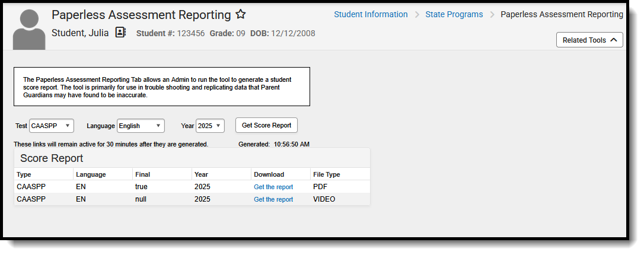Click the 2025 year cell in VIDEO row

pyautogui.click(x=202, y=199)
